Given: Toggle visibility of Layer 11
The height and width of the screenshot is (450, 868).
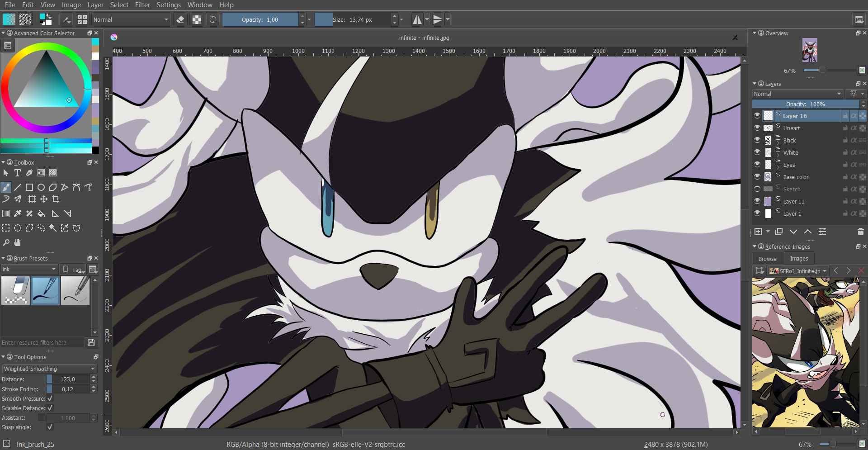Looking at the screenshot, I should [x=757, y=201].
